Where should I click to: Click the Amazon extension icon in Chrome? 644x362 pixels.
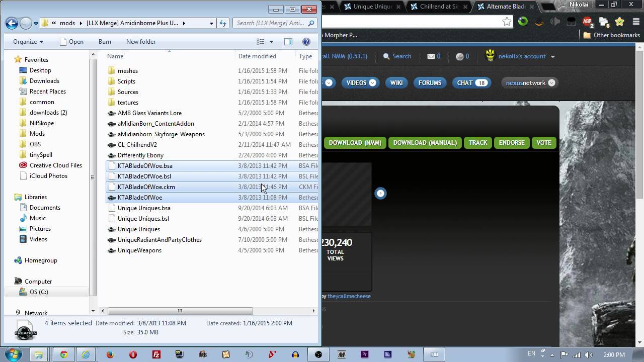click(539, 22)
